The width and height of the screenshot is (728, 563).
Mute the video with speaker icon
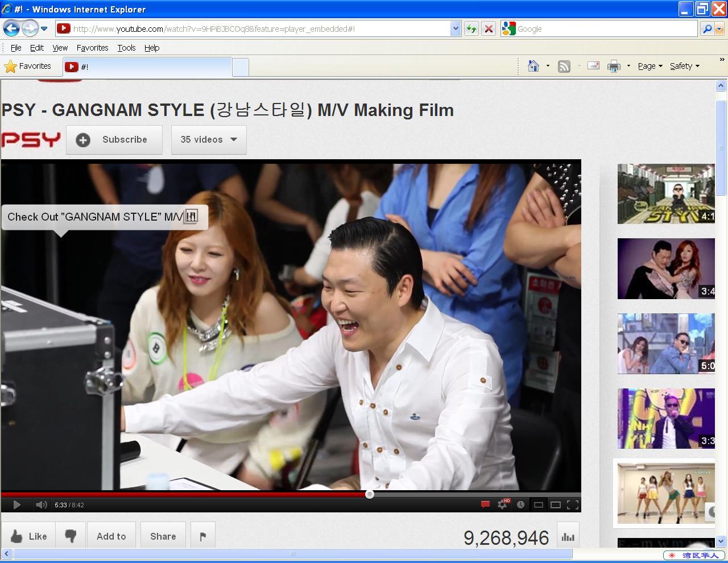41,504
